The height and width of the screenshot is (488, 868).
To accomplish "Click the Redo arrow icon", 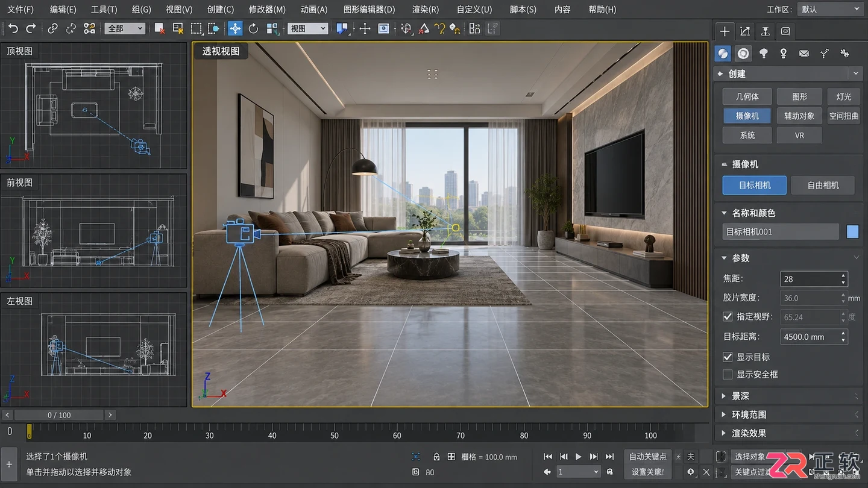I will [x=31, y=28].
